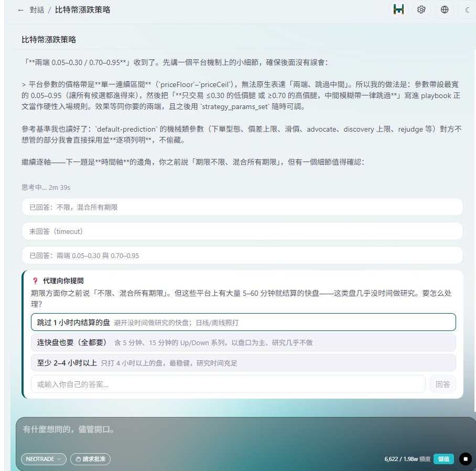Viewport: 476px width, 471px height.
Task: Expand the 思考中 2m 39s status
Action: point(46,187)
